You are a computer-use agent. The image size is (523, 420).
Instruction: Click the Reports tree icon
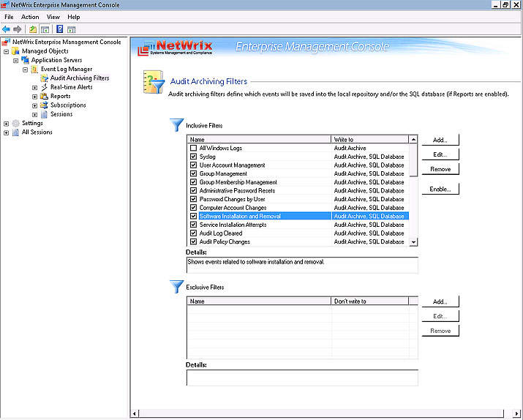tap(44, 96)
